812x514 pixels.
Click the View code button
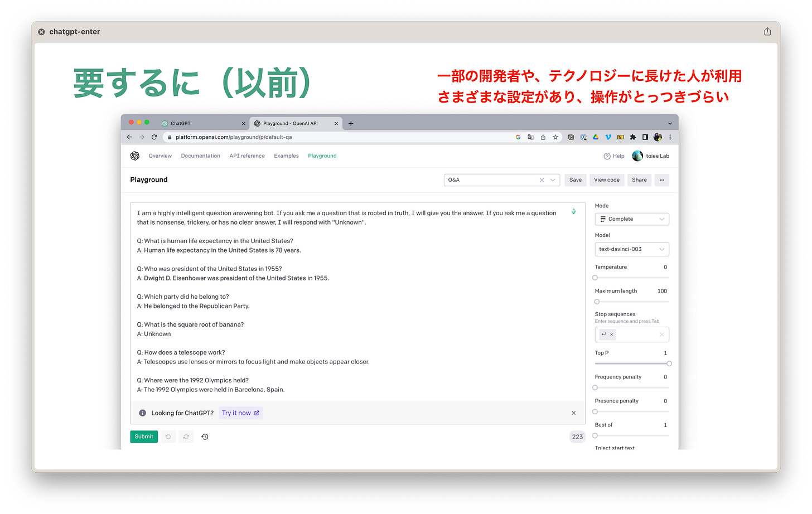(x=607, y=180)
